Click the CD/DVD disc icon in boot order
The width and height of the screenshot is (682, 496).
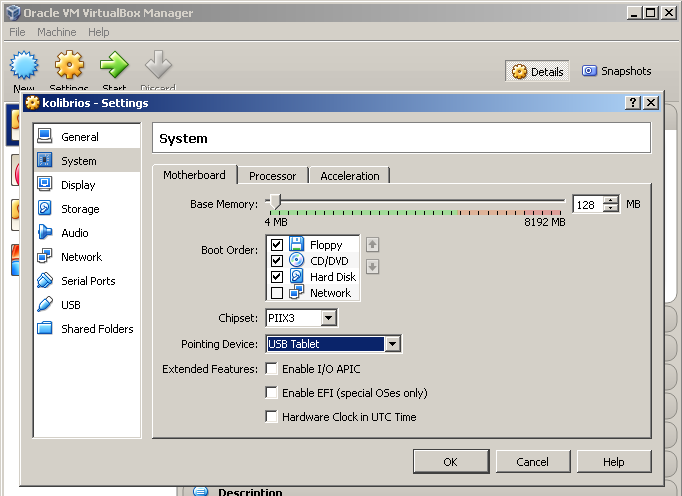click(297, 260)
